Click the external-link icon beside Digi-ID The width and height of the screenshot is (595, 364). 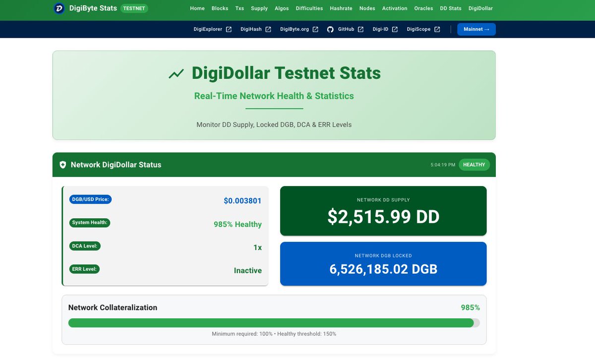[x=395, y=29]
